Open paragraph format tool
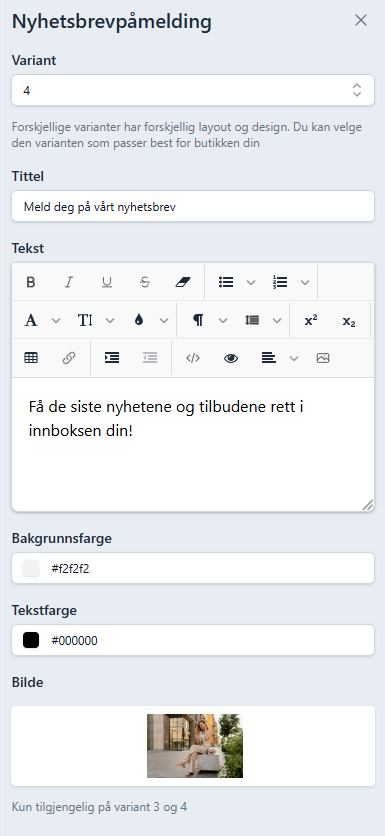 click(x=198, y=320)
